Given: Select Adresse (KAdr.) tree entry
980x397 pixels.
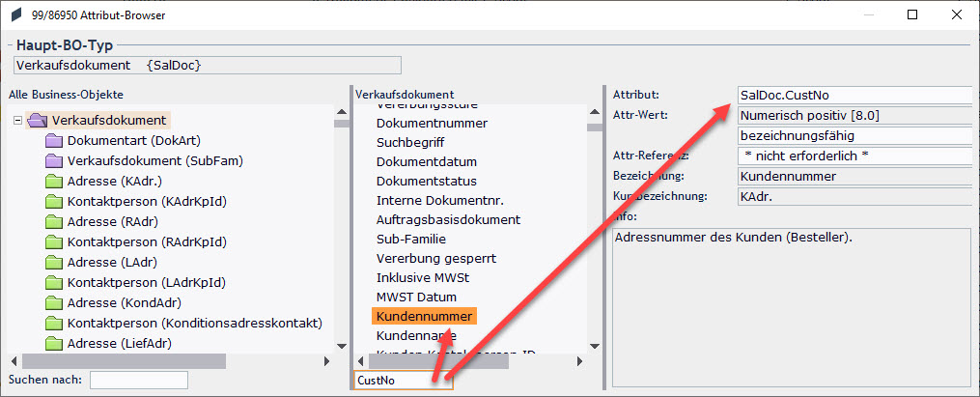Looking at the screenshot, I should click(115, 182).
